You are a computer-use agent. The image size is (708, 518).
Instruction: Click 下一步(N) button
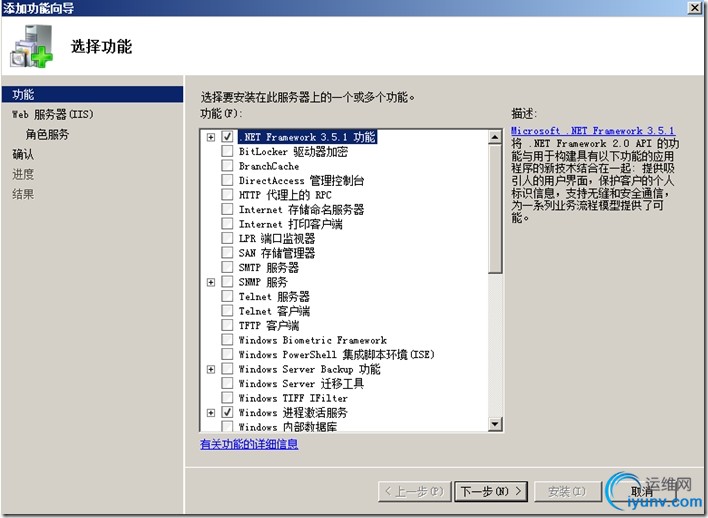pos(491,491)
